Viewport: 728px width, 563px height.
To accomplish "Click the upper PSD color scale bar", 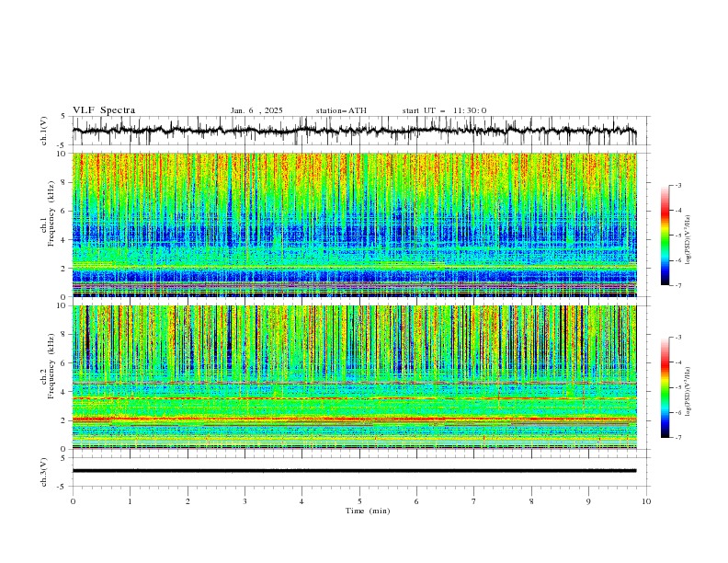I will tap(665, 235).
